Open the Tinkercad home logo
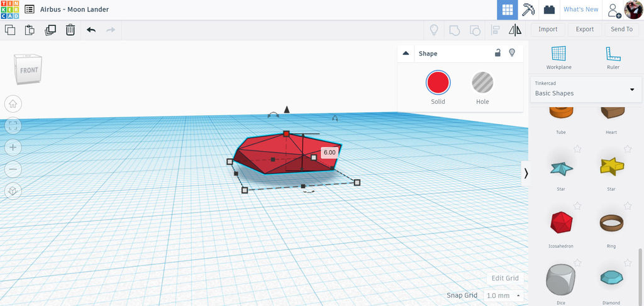 [9, 9]
